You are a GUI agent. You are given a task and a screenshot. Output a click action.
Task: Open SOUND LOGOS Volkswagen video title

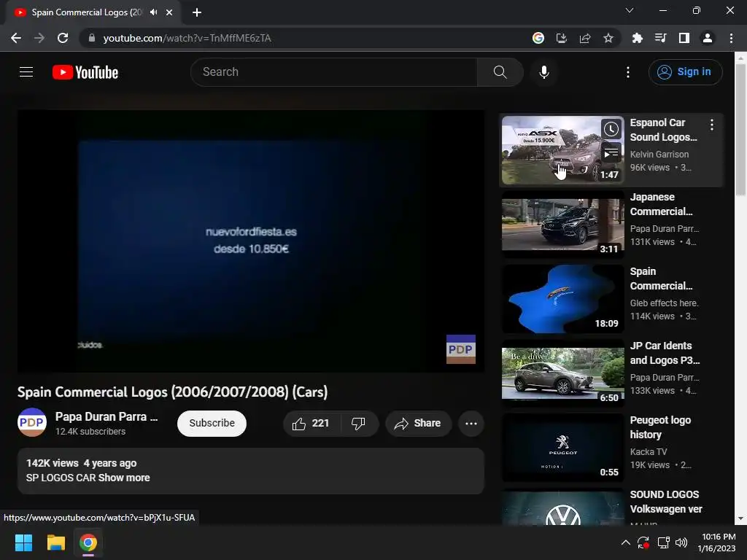tap(666, 502)
